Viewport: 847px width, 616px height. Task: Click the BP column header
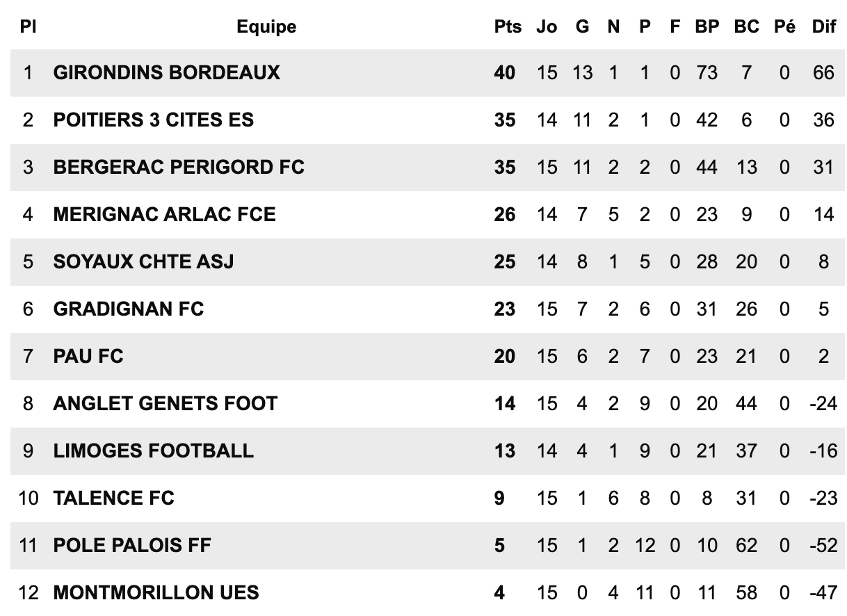click(707, 26)
